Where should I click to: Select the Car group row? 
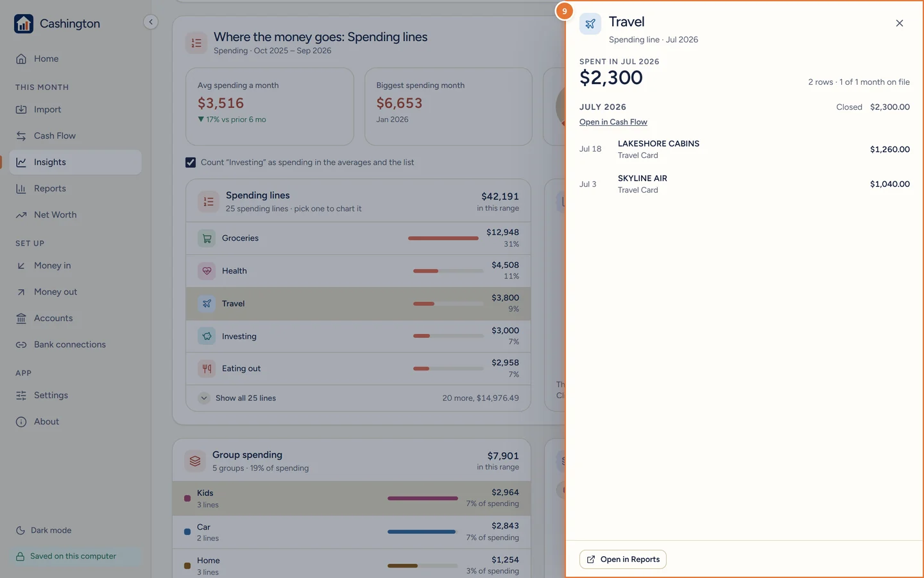pyautogui.click(x=352, y=532)
